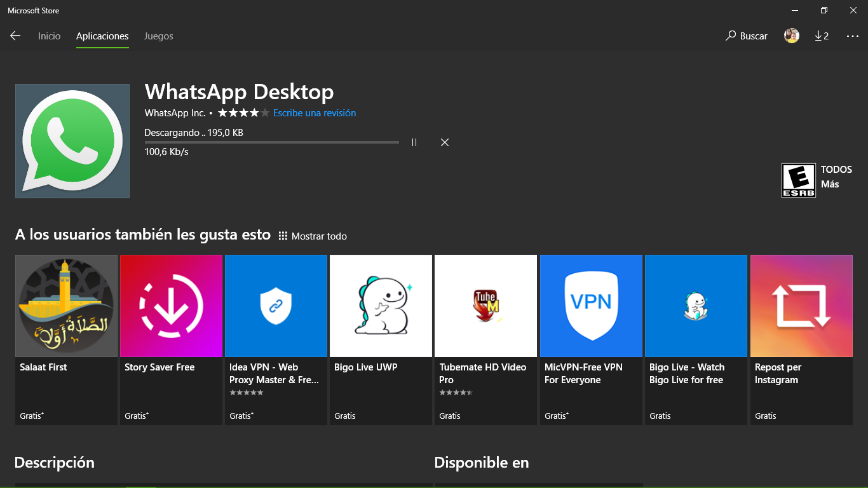
Task: Open the Story Saver Free icon
Action: (x=171, y=306)
